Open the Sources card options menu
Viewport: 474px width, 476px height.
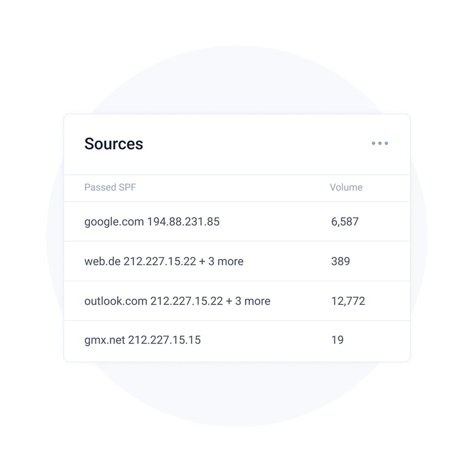click(380, 143)
